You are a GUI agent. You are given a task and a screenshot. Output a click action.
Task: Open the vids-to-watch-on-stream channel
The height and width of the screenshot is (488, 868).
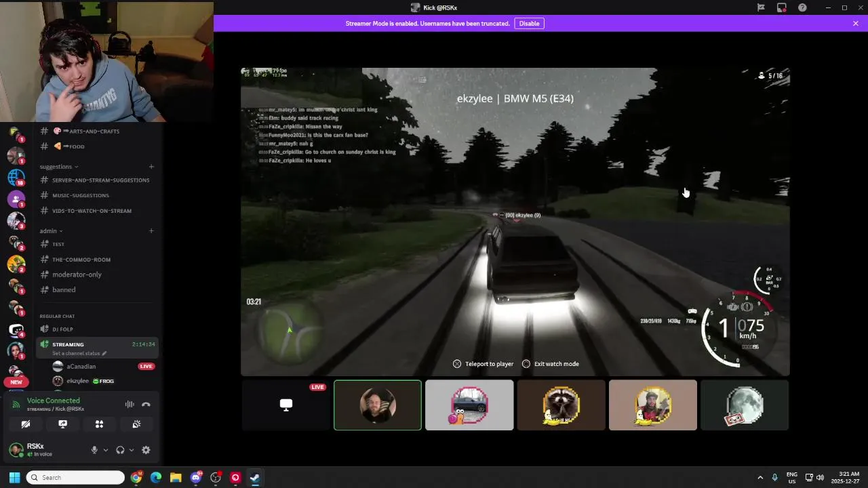tap(97, 211)
